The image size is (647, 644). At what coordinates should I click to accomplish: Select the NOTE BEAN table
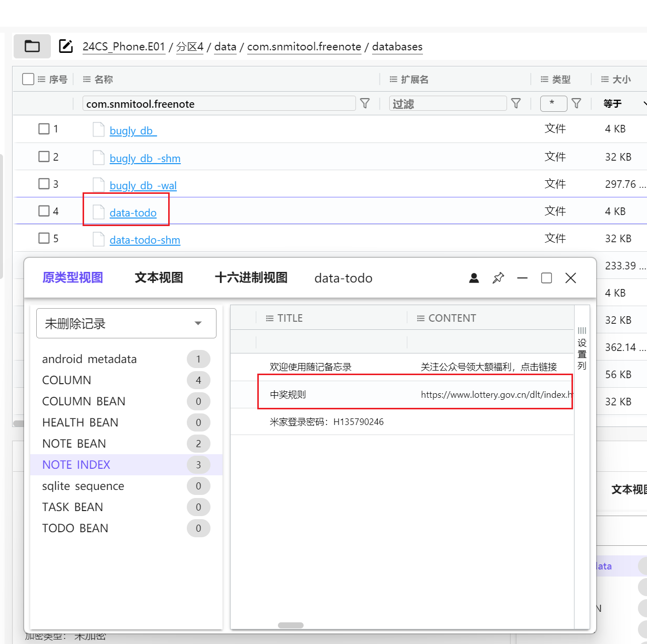tap(74, 444)
